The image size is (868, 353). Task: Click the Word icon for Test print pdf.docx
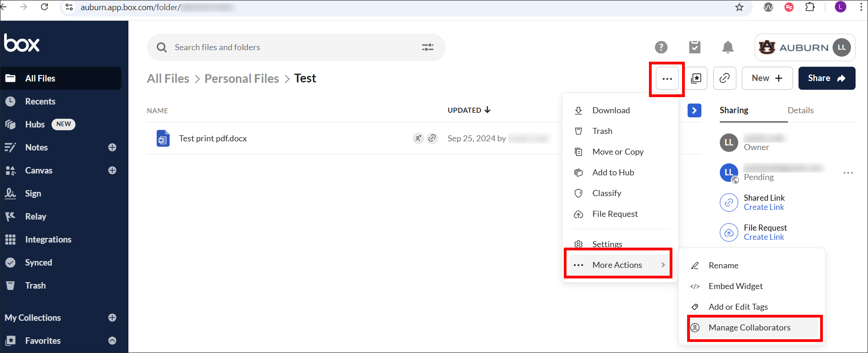point(163,139)
